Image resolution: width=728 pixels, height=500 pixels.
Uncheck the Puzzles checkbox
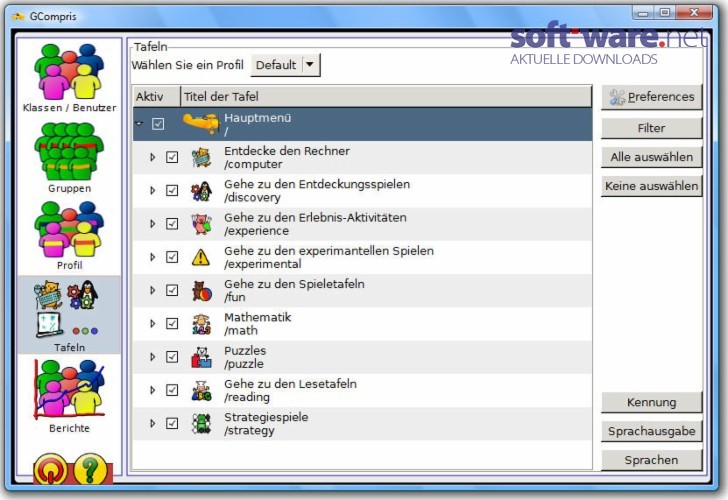[172, 357]
